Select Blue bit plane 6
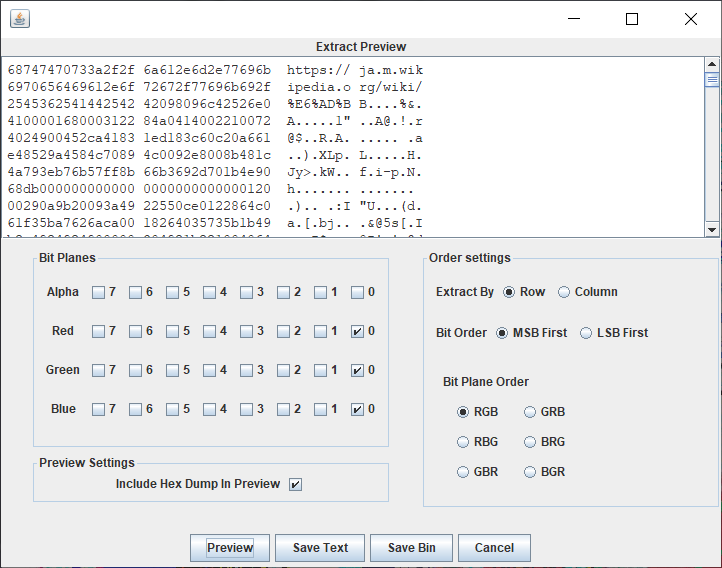722x568 pixels. [x=135, y=410]
